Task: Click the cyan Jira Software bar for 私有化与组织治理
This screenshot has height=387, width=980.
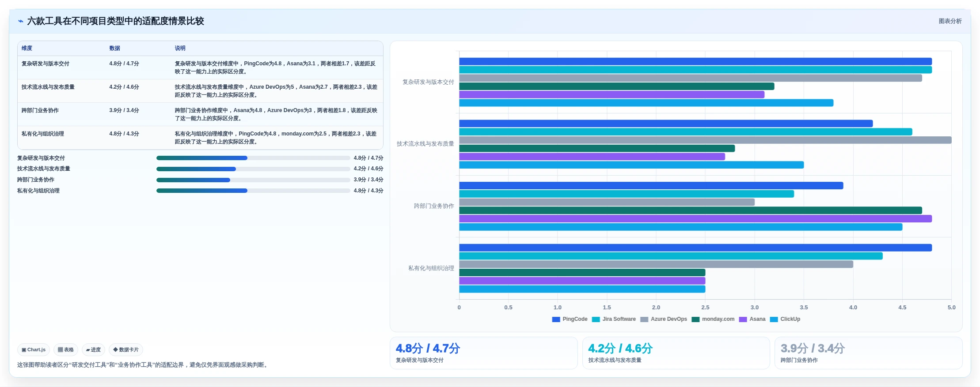Action: (x=671, y=256)
